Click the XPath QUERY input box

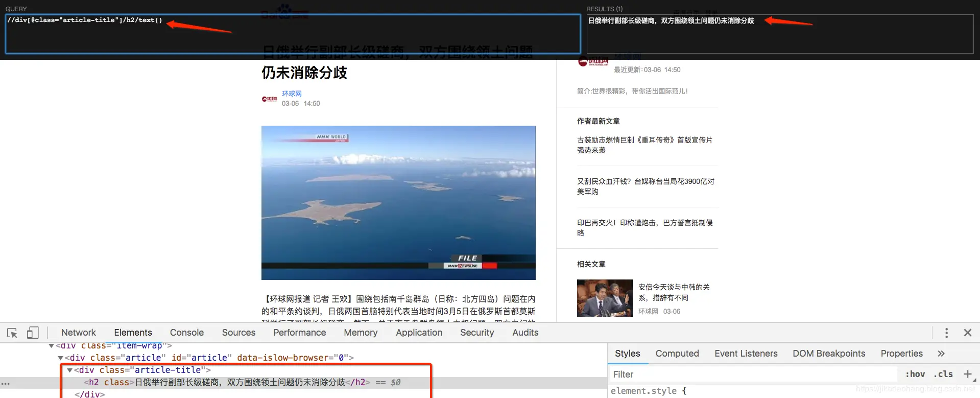click(x=293, y=34)
